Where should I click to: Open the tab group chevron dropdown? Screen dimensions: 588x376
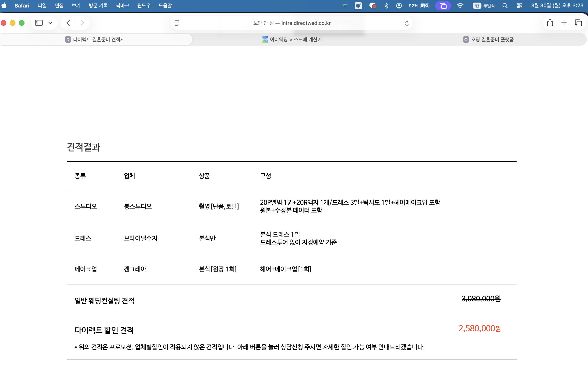tap(51, 23)
